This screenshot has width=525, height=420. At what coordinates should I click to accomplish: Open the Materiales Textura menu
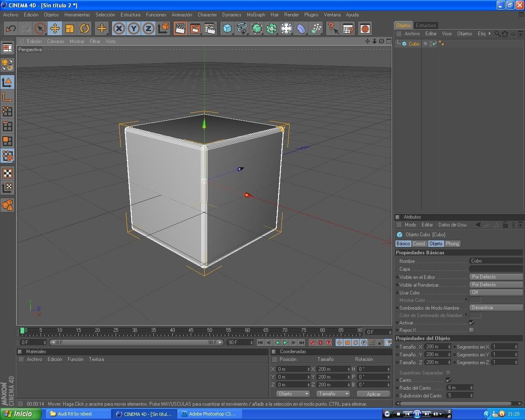click(96, 359)
